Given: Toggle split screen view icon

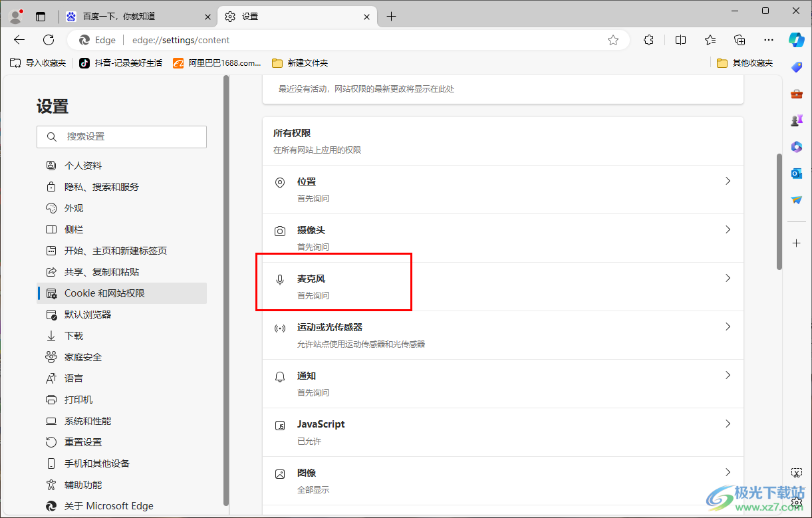Looking at the screenshot, I should click(x=680, y=40).
